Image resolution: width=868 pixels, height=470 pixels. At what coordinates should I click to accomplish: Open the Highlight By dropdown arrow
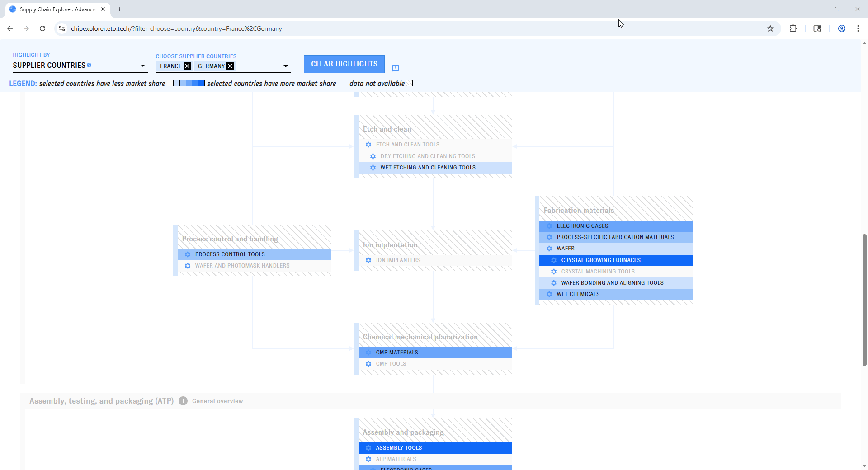pyautogui.click(x=143, y=66)
